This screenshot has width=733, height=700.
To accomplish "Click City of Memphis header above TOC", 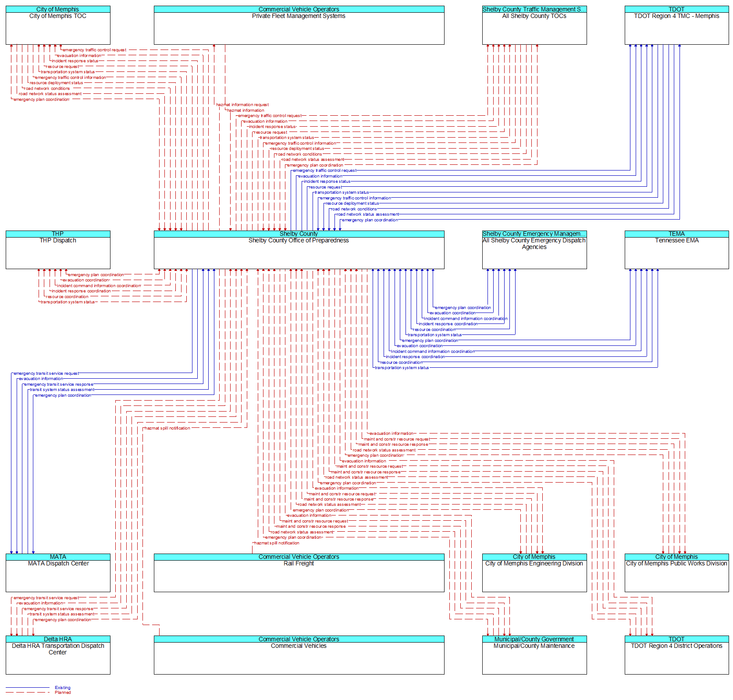I will [x=58, y=9].
